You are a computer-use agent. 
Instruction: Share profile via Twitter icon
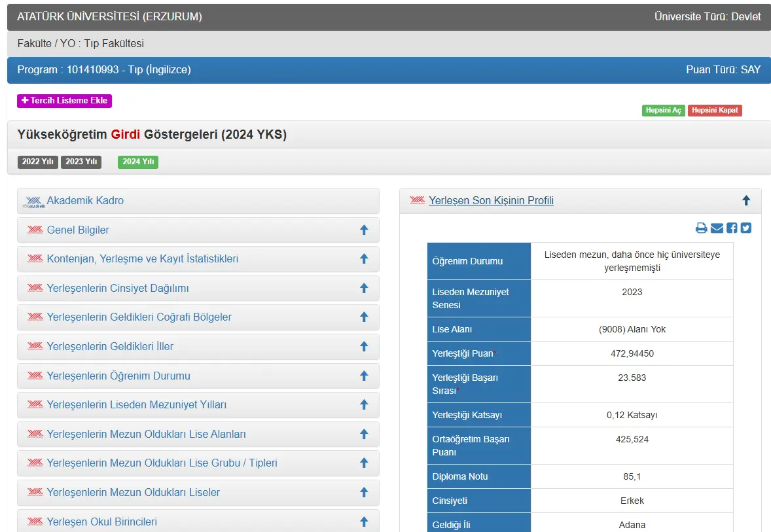click(x=746, y=228)
